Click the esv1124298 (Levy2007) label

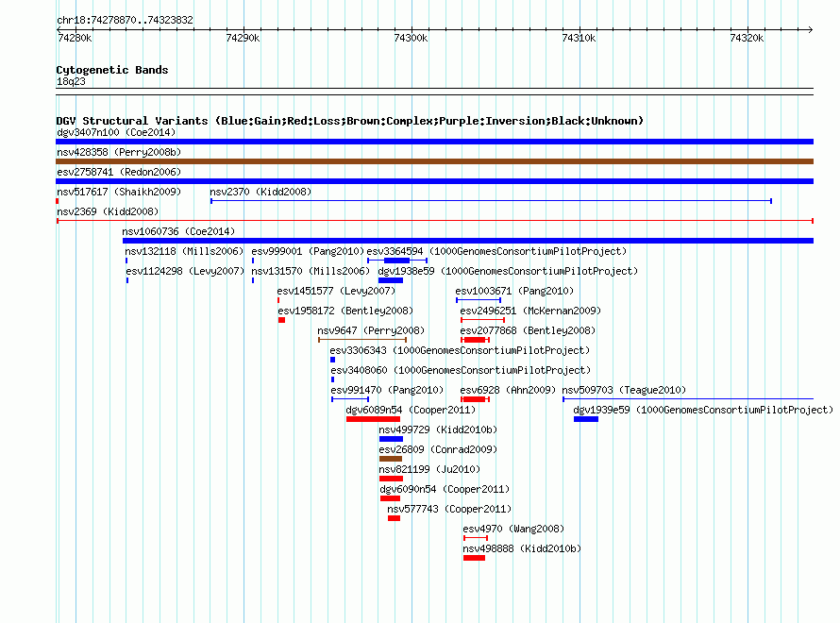pos(185,271)
